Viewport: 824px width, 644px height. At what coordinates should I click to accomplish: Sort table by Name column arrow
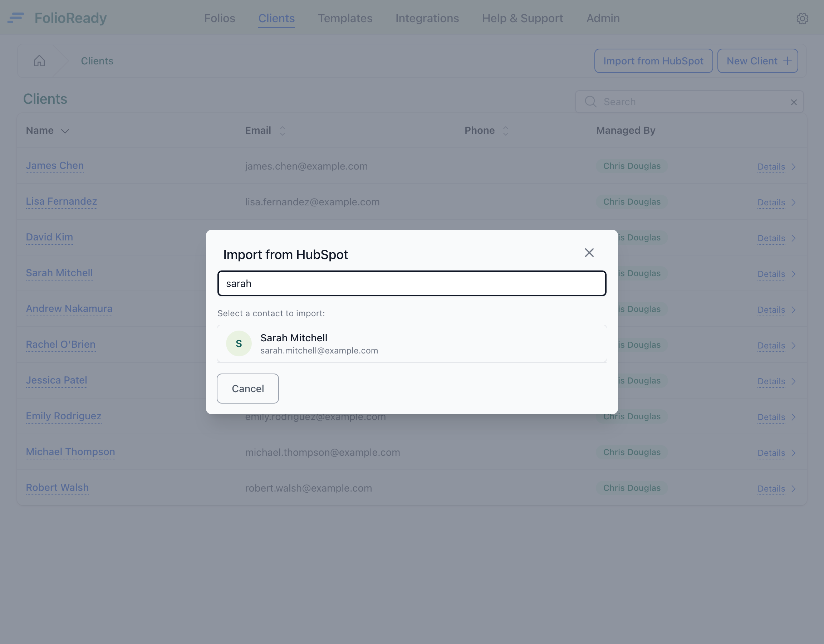click(x=65, y=131)
